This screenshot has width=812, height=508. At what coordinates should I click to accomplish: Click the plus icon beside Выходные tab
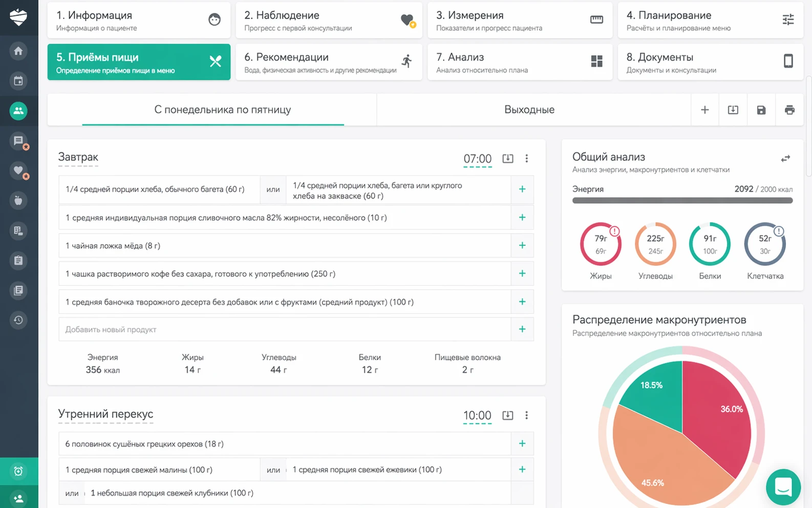(705, 110)
